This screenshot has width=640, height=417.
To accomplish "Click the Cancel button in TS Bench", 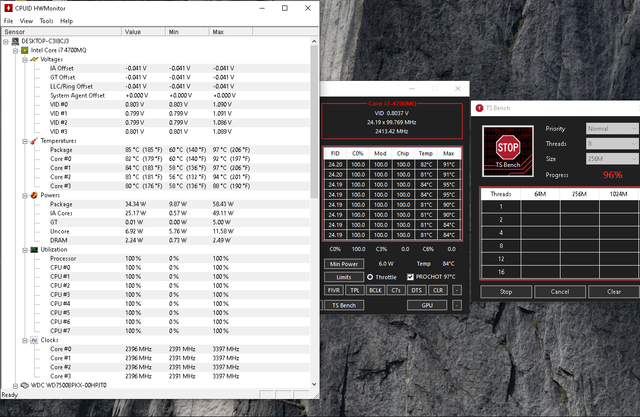I will coord(560,292).
